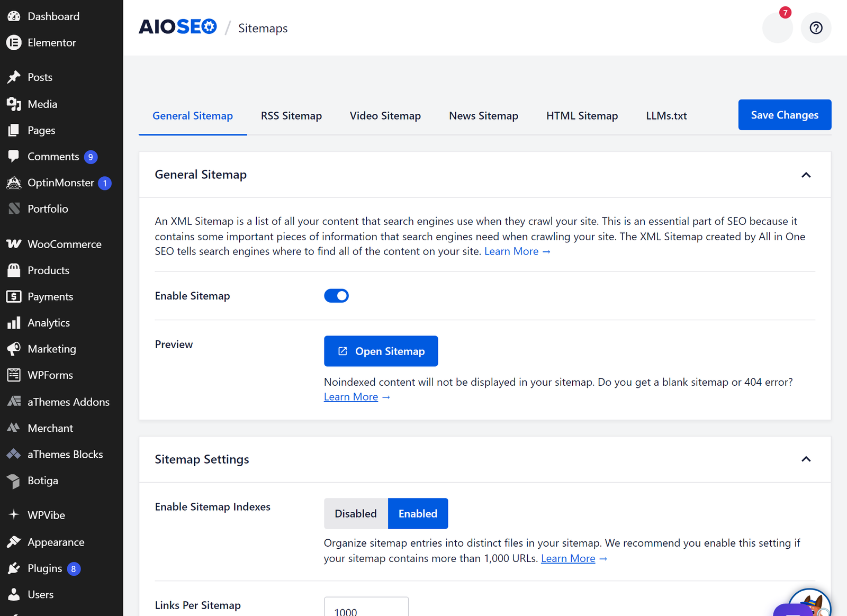847x616 pixels.
Task: Click the Pages icon in sidebar
Action: 14,130
